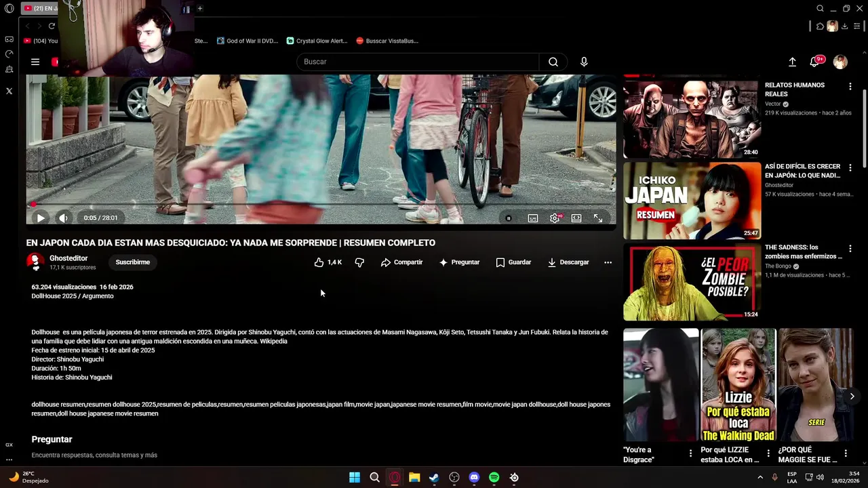Open the Opera tab search magnifier
Viewport: 868px width, 488px height.
coord(820,8)
